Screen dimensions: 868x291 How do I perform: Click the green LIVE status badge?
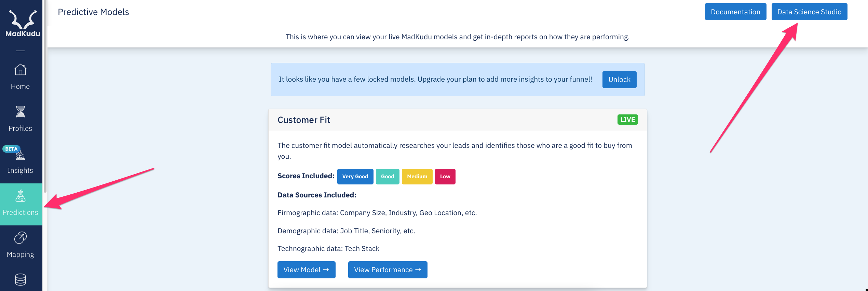tap(627, 120)
